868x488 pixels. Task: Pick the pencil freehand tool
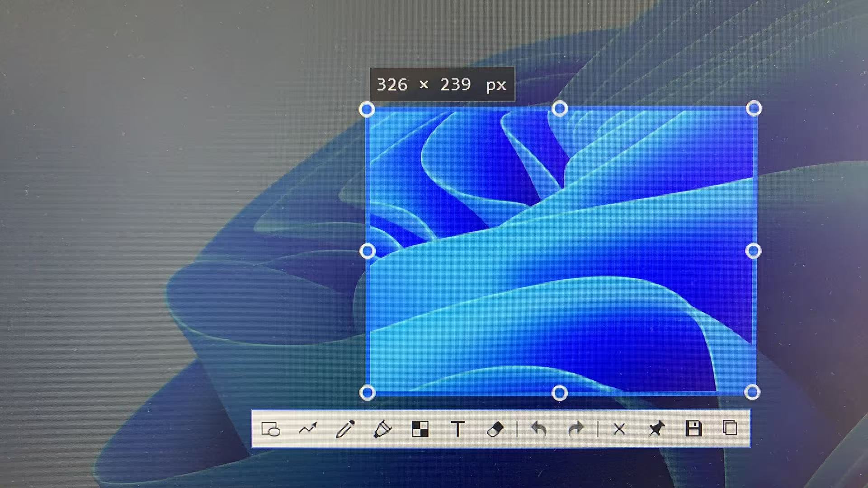pos(345,429)
